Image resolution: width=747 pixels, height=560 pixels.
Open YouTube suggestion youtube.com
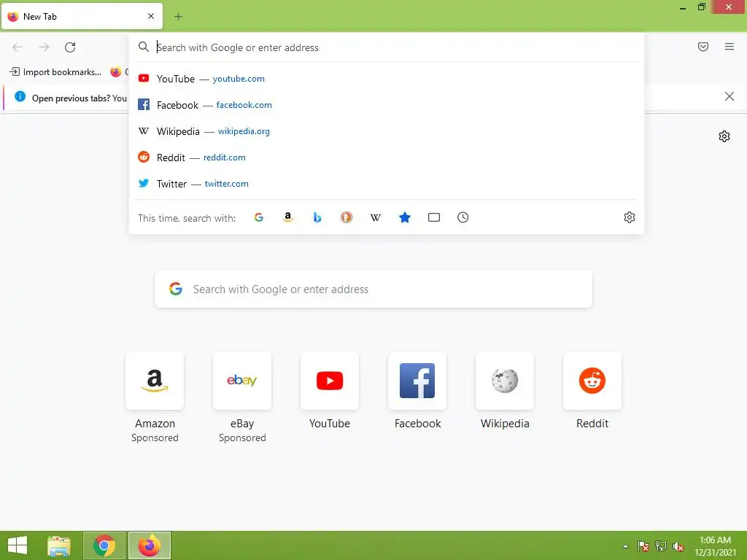(x=386, y=79)
